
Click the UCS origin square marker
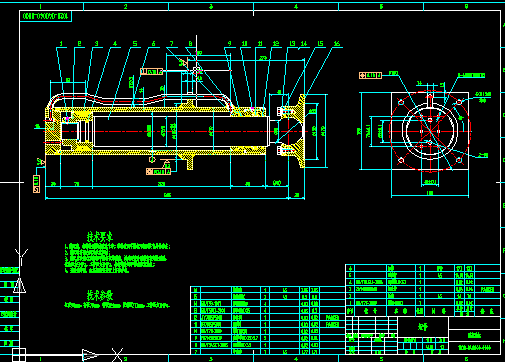click(x=19, y=355)
